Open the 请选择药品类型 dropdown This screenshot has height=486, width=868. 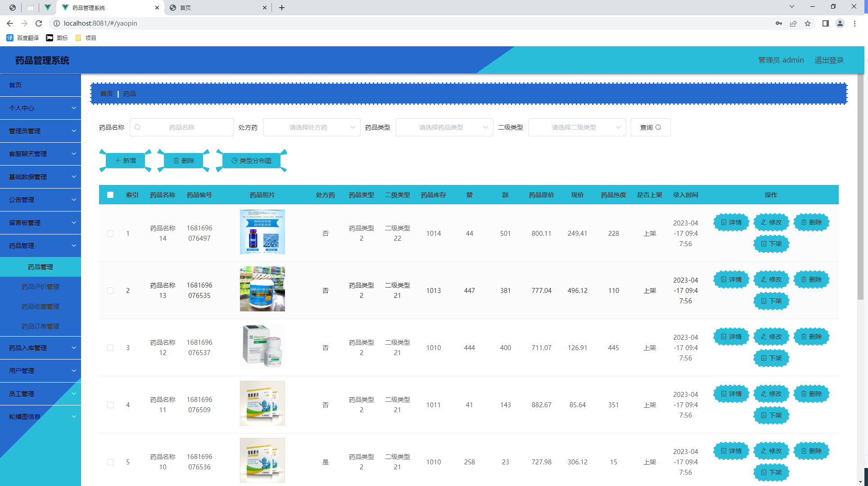point(444,127)
